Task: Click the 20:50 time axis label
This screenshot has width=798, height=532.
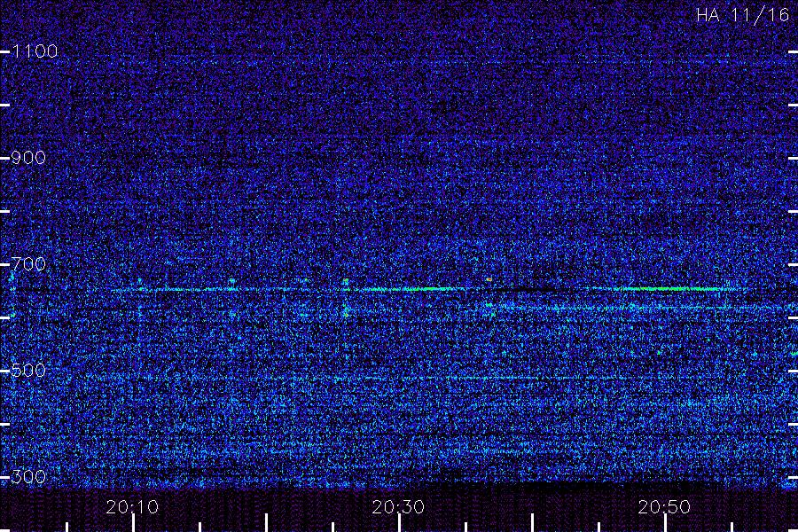Action: click(x=665, y=507)
